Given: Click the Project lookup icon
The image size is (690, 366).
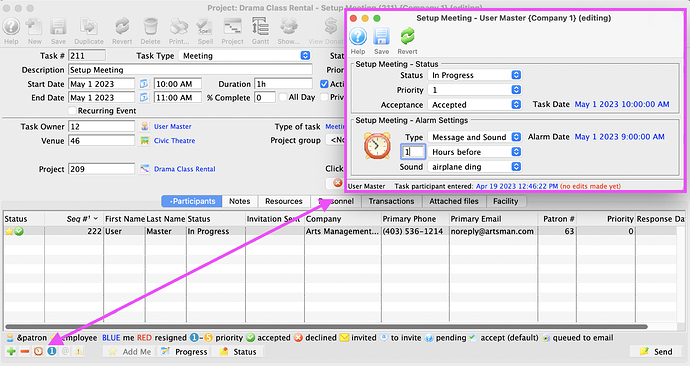Looking at the screenshot, I should click(x=144, y=169).
